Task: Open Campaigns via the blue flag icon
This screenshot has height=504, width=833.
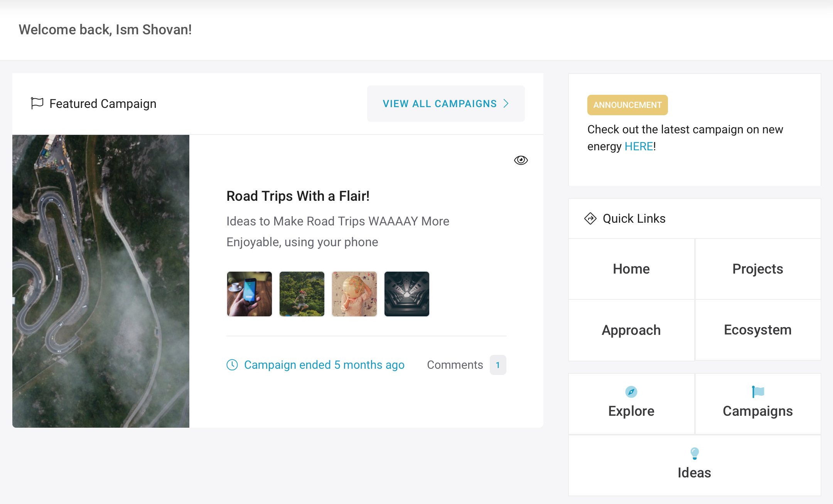Action: coord(758,392)
